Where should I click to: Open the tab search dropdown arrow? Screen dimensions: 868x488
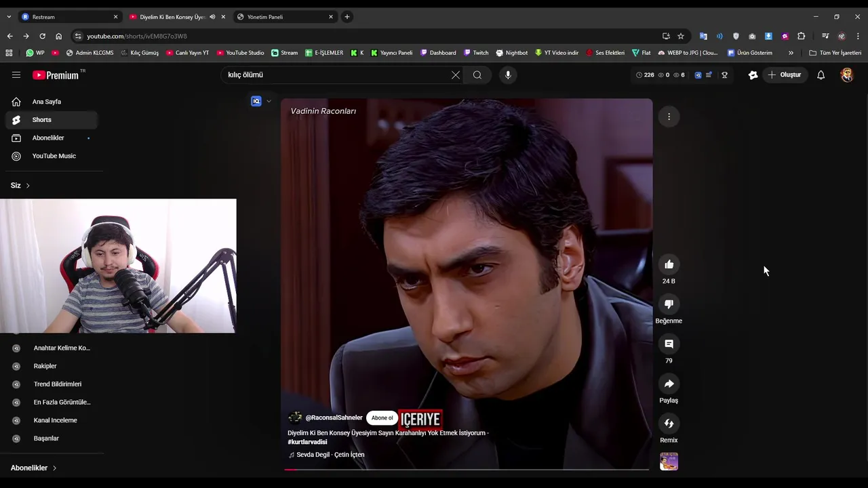tap(8, 17)
